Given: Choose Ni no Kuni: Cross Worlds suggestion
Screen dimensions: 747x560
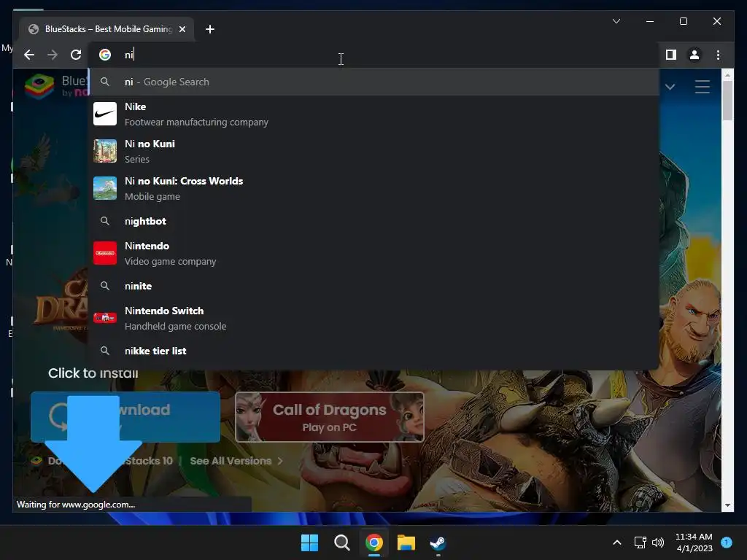Looking at the screenshot, I should click(374, 188).
